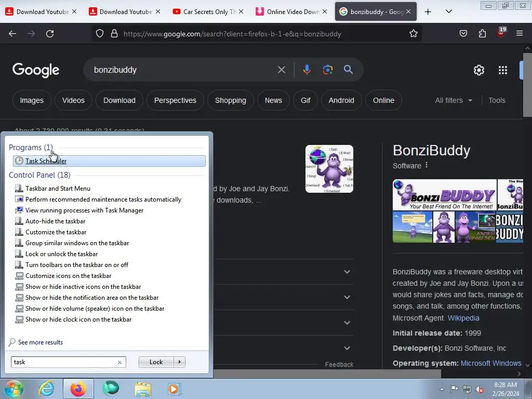Screen dimensions: 532x399
Task: Open Windows Explorer folder on taskbar
Action: click(143, 389)
